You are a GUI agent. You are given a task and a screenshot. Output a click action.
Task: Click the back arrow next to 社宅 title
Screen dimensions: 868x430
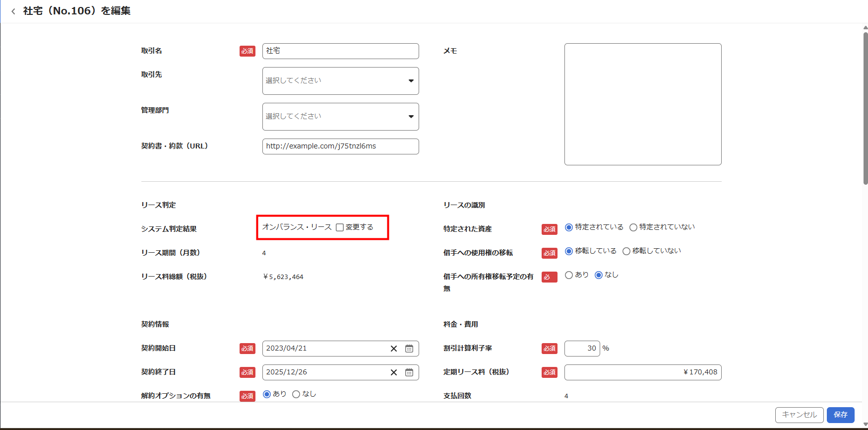[13, 11]
